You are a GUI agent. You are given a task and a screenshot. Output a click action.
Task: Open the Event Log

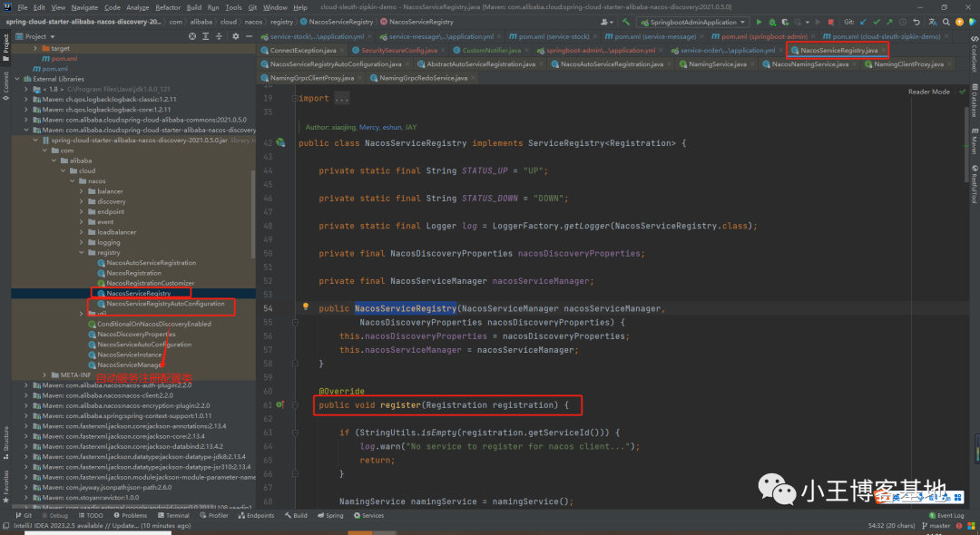coord(946,516)
